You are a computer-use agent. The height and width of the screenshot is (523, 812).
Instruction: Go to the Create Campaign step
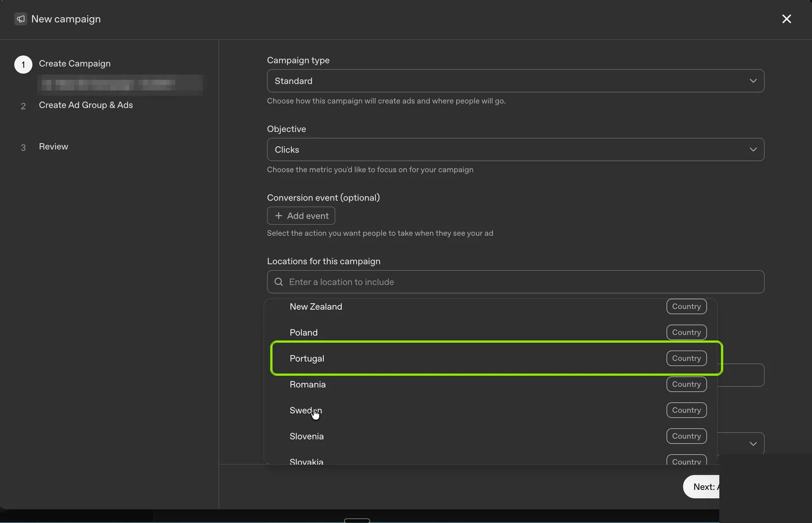pos(75,63)
